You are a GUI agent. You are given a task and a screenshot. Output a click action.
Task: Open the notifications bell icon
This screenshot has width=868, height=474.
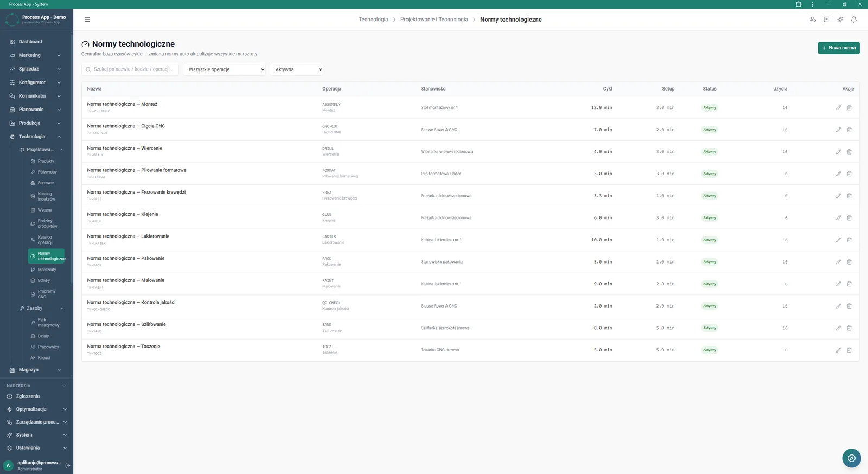point(853,20)
